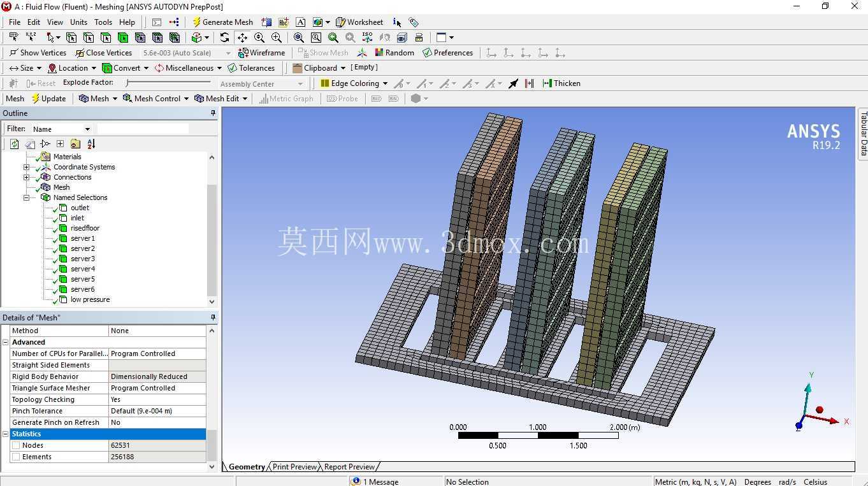This screenshot has width=868, height=486.
Task: Set the ISO isometric view icon
Action: tap(368, 38)
